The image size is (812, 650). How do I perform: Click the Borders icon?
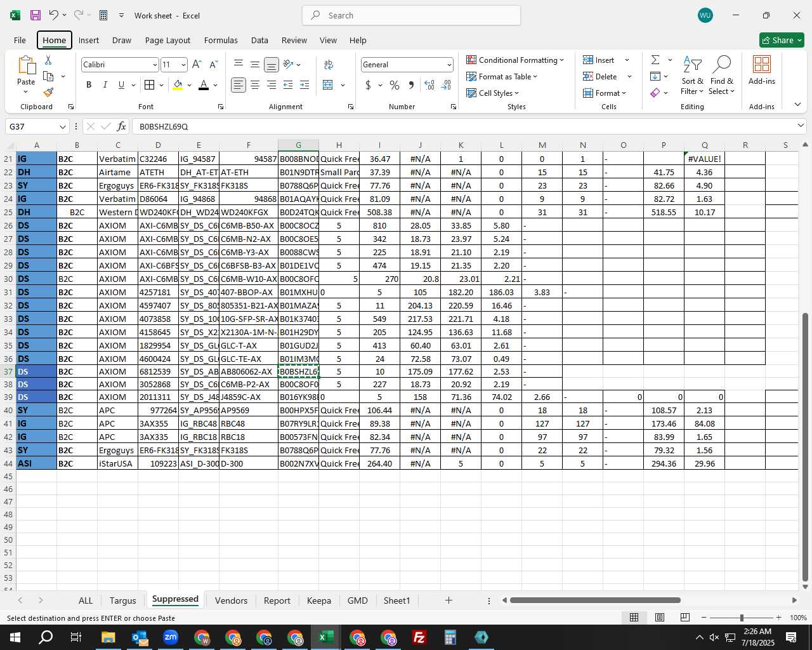[149, 85]
